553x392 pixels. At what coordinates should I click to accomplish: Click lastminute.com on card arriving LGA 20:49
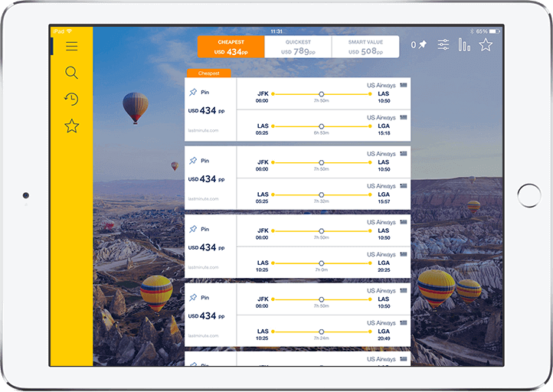(203, 335)
